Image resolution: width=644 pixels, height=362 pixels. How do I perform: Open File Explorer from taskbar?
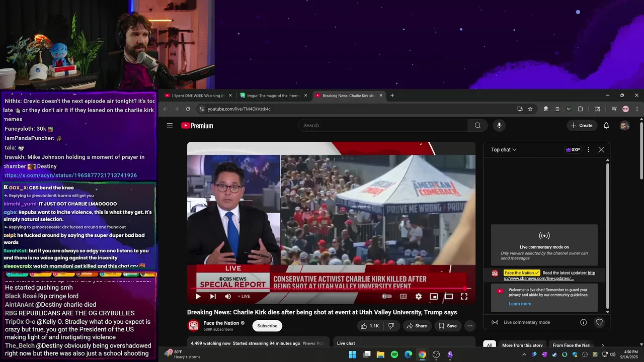pyautogui.click(x=380, y=354)
